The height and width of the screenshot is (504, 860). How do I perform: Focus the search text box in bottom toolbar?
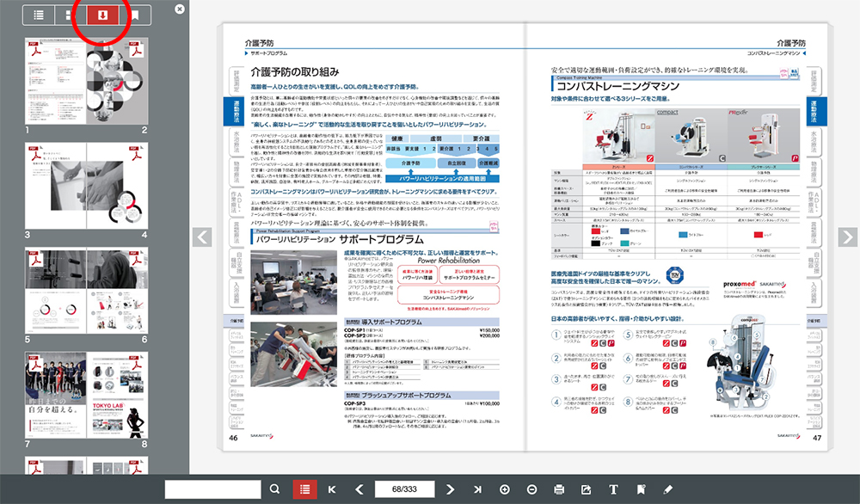tap(212, 489)
